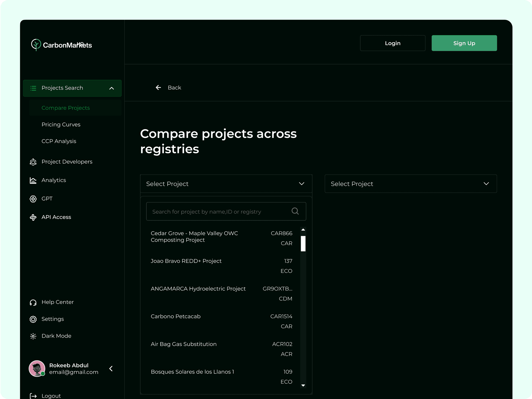Collapse sidebar with the profile chevron
This screenshot has width=532, height=399.
[x=111, y=369]
